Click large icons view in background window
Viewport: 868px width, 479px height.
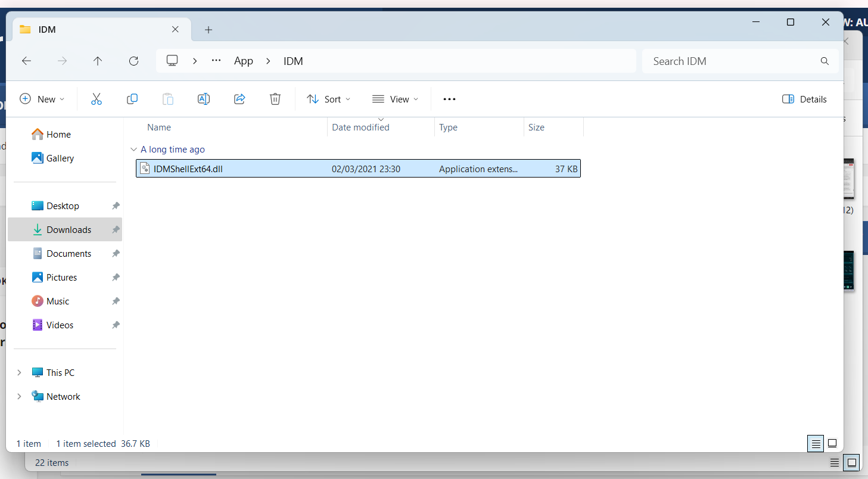(852, 462)
